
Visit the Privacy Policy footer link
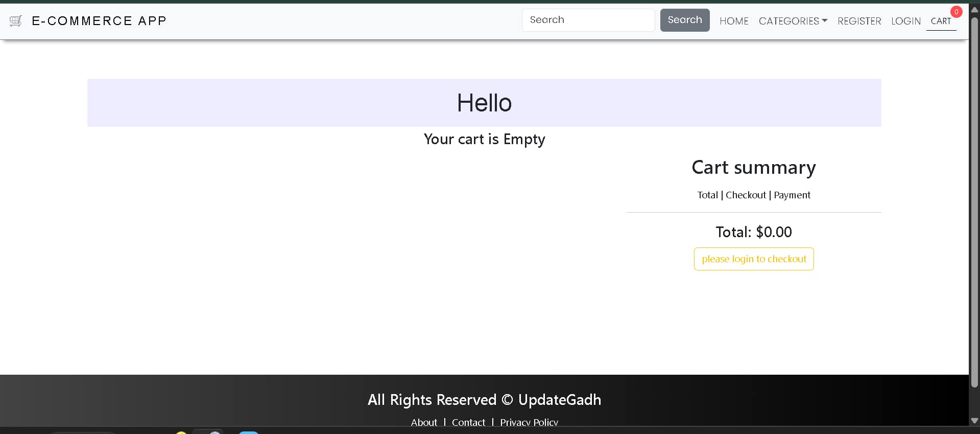click(529, 422)
